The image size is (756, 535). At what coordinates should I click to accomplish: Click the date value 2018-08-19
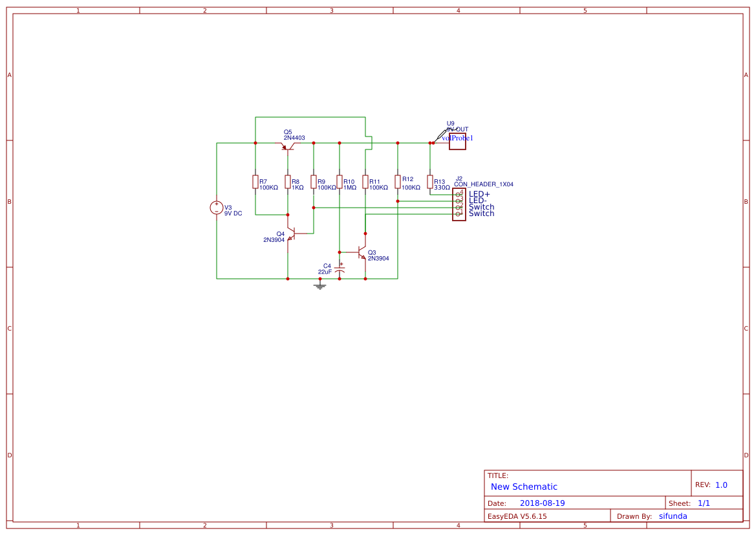tap(543, 503)
